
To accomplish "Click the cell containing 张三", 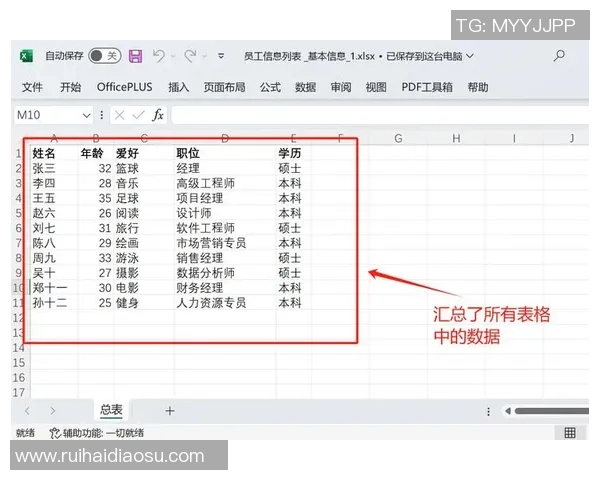I will click(54, 168).
